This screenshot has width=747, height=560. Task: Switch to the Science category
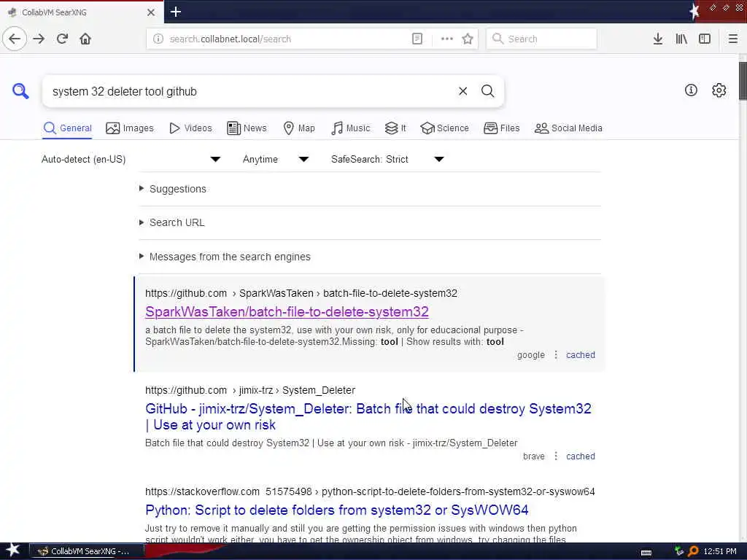(444, 128)
